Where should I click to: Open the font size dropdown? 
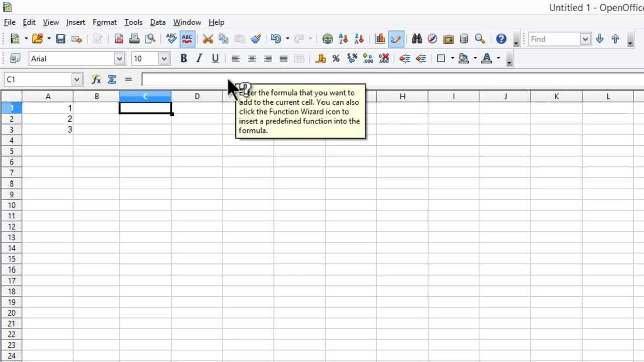pyautogui.click(x=164, y=59)
